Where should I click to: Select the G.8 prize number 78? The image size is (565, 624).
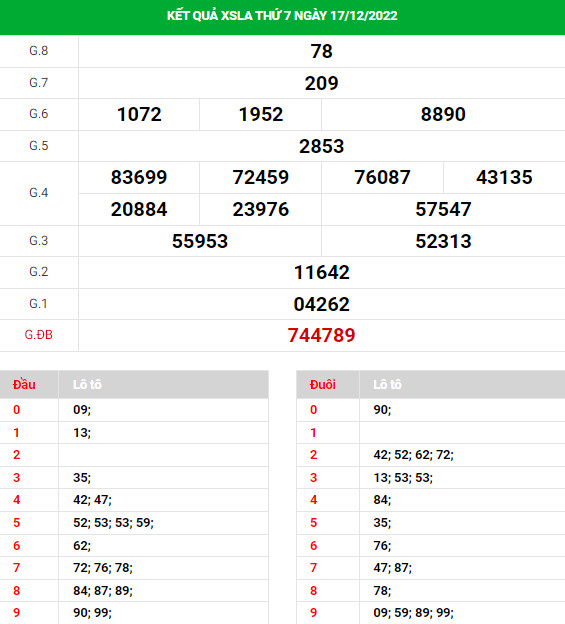[321, 51]
